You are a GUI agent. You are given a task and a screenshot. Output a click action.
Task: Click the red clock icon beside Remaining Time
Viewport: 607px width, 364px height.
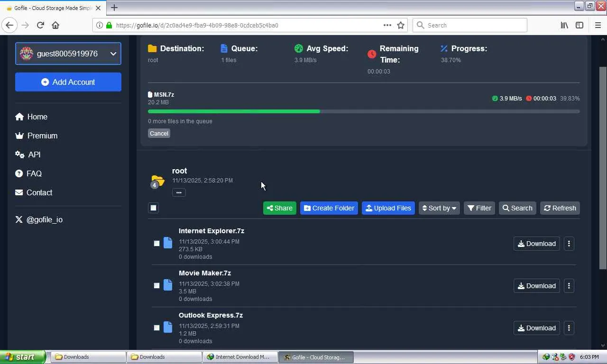pyautogui.click(x=372, y=54)
